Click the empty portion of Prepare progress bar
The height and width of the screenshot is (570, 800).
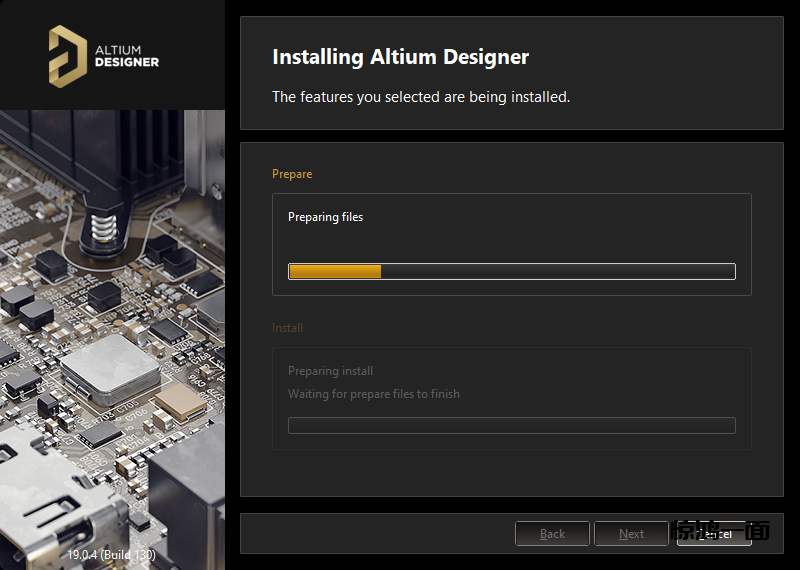pyautogui.click(x=557, y=271)
